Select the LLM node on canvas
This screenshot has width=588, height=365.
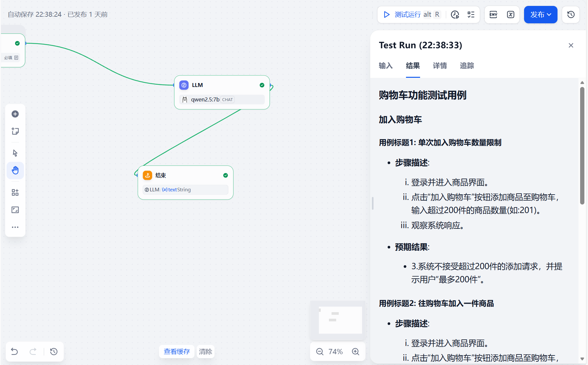pos(222,85)
